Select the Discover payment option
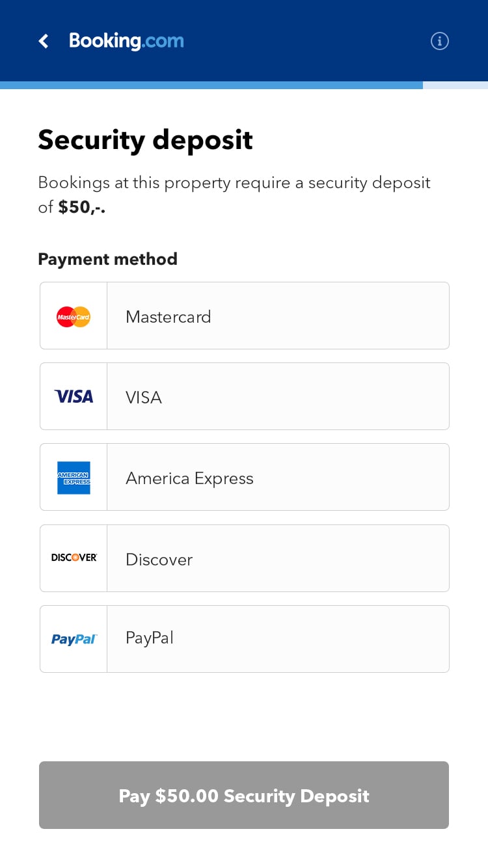The height and width of the screenshot is (868, 488). 277,559
